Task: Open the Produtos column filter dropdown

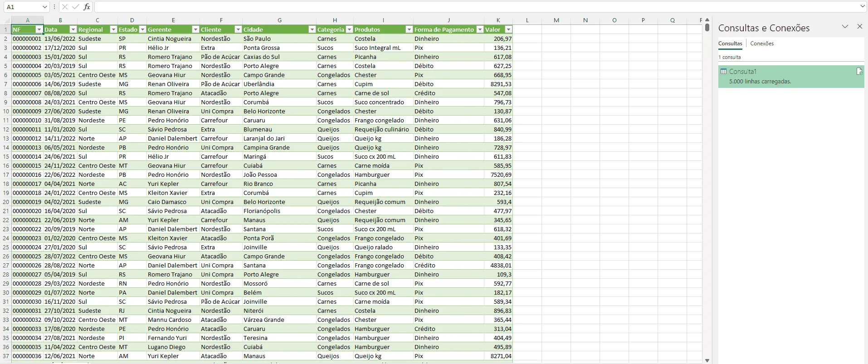Action: [x=409, y=29]
